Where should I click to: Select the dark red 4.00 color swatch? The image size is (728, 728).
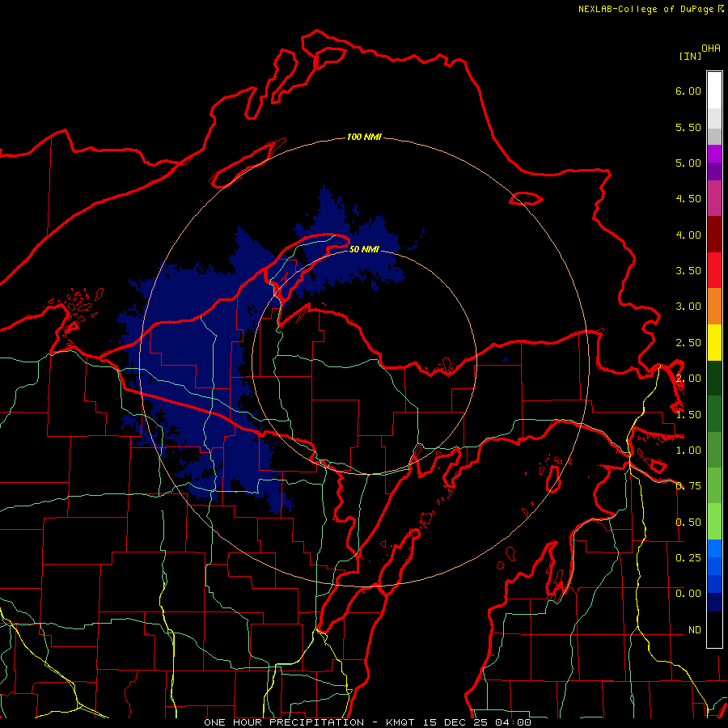(x=714, y=235)
